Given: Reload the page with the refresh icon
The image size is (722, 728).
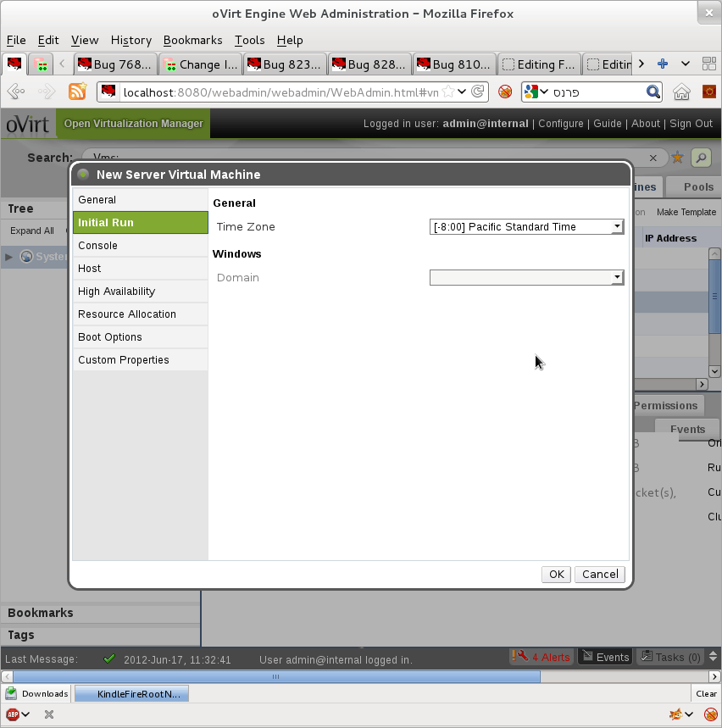Looking at the screenshot, I should point(478,92).
